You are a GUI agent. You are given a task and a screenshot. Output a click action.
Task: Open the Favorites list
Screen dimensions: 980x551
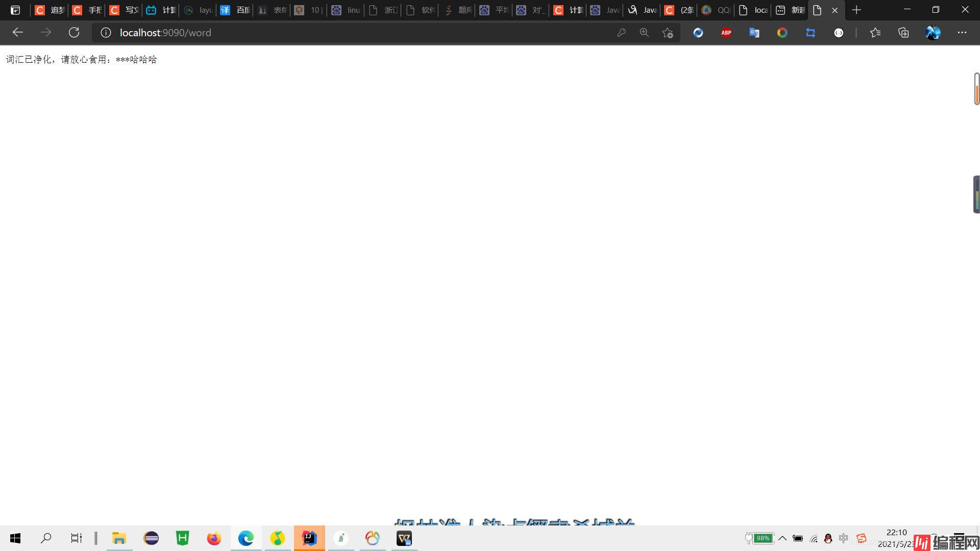875,33
